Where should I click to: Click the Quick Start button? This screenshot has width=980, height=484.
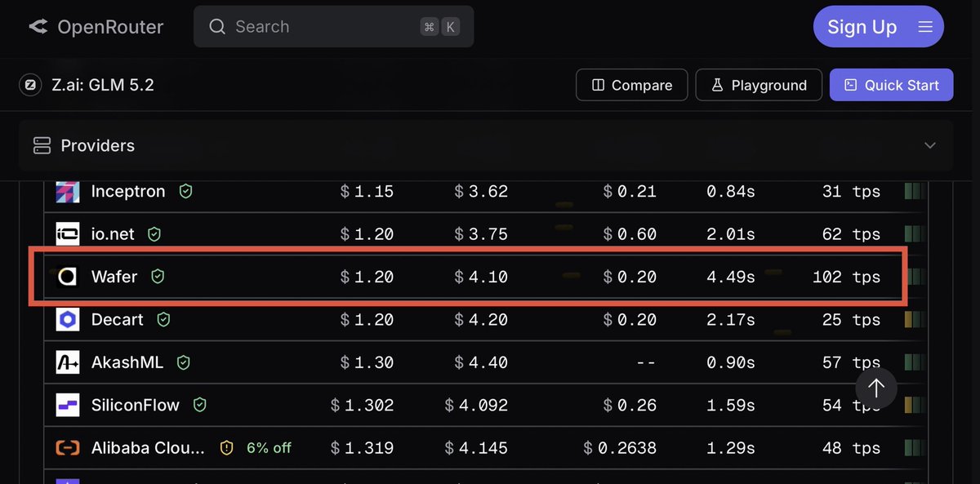click(x=891, y=85)
